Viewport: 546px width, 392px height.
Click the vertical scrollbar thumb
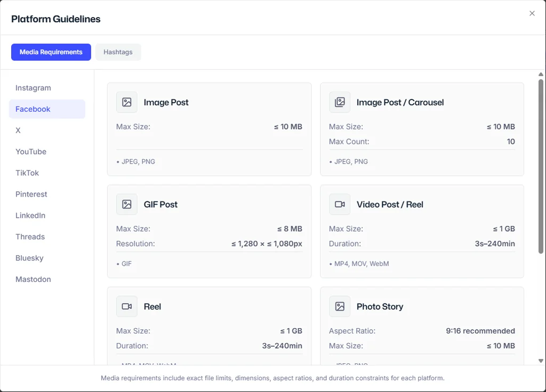tap(541, 167)
